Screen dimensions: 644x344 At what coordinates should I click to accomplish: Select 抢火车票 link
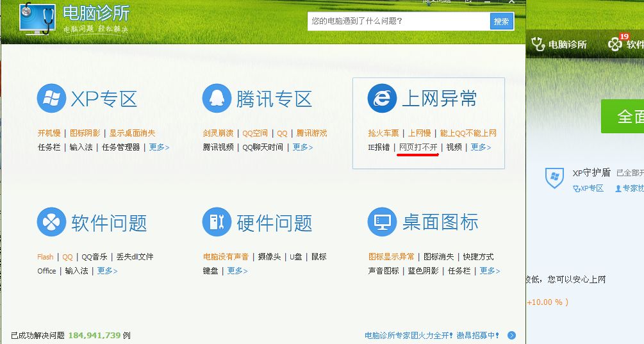[x=383, y=133]
